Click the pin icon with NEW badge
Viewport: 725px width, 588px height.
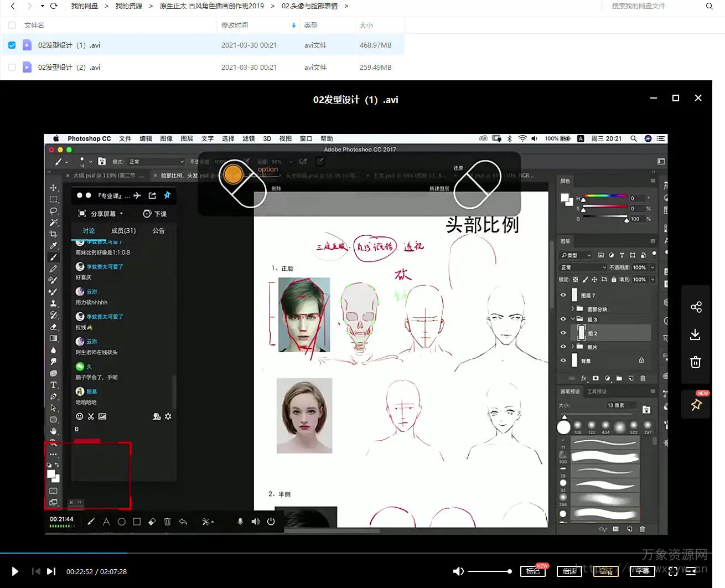tap(696, 405)
